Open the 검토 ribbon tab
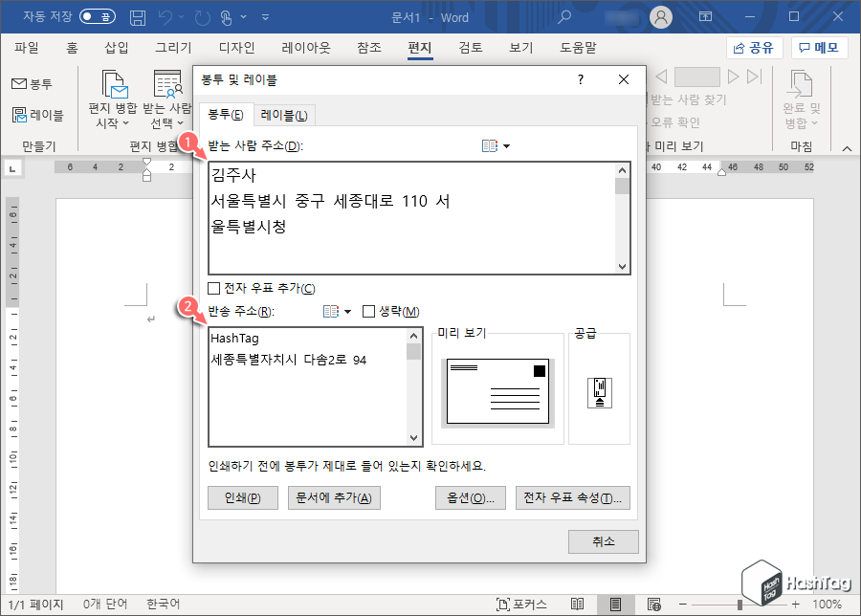 point(469,51)
